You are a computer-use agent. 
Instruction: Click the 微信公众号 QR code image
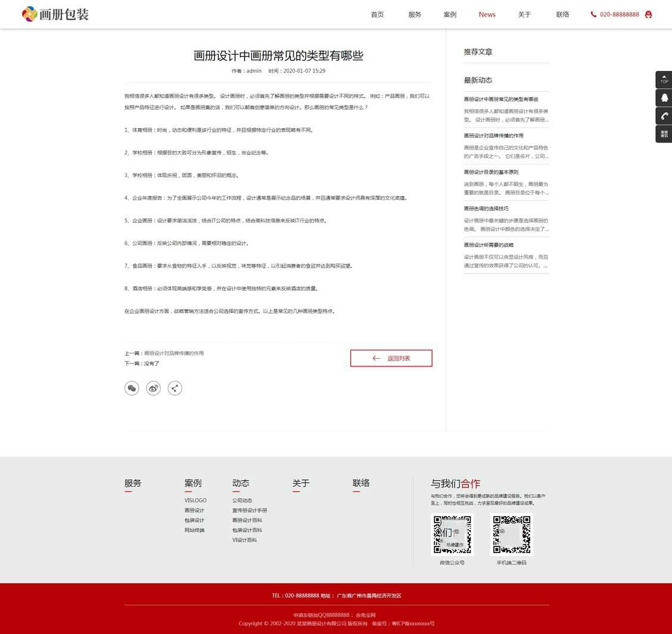click(x=452, y=534)
